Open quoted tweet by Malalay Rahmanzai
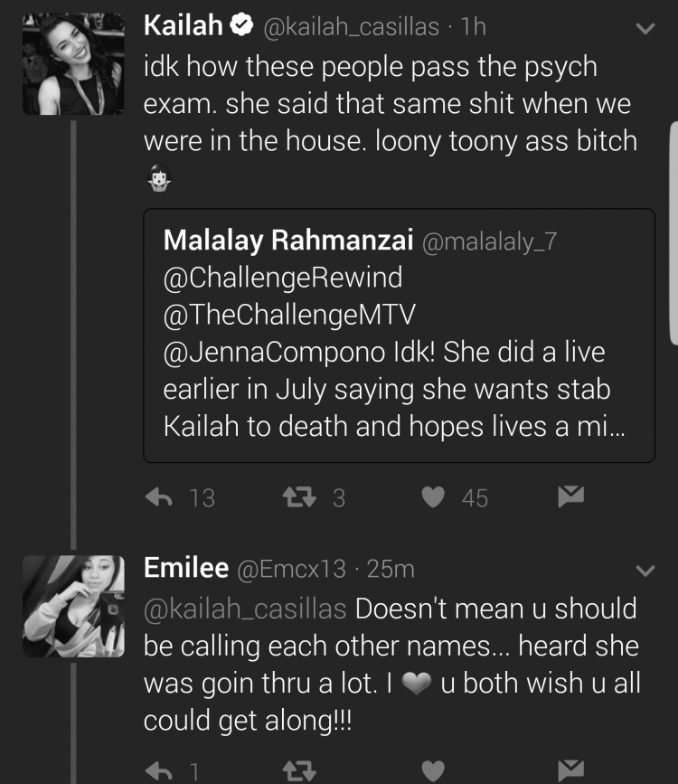Screen dimensions: 678x784 (399, 335)
